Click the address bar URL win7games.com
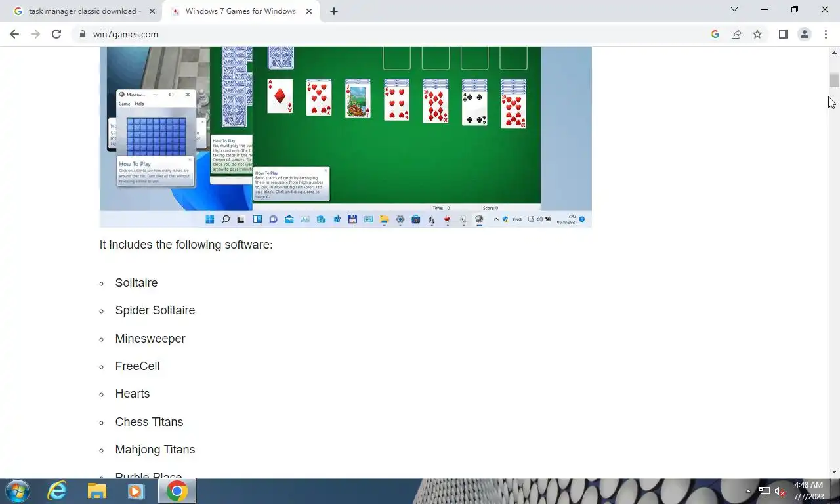The image size is (840, 504). click(125, 34)
